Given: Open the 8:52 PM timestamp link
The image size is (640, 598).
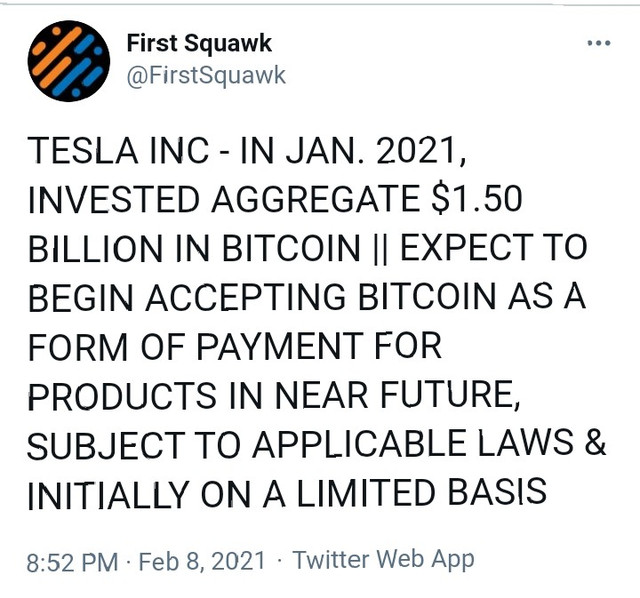Looking at the screenshot, I should click(72, 562).
